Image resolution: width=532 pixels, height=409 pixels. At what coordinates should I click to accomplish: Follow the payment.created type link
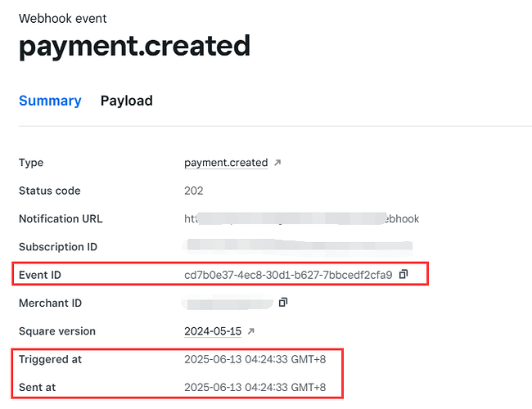(x=226, y=163)
